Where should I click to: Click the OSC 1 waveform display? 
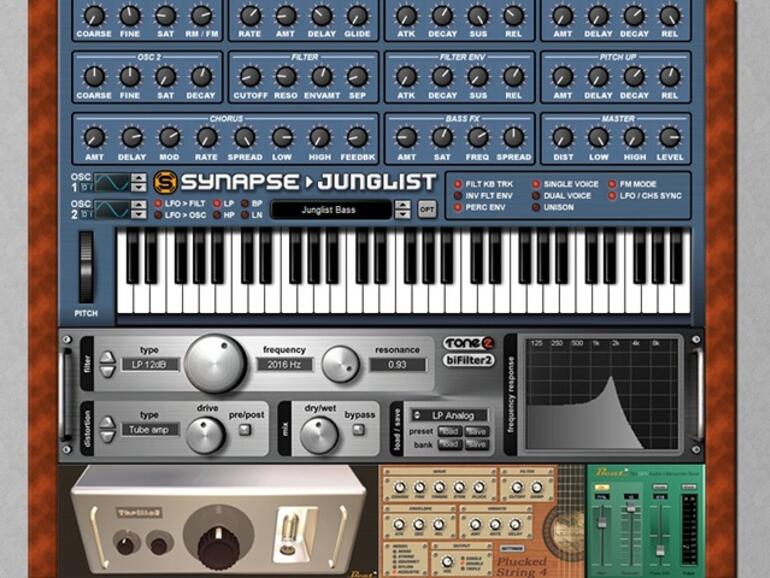coord(111,183)
